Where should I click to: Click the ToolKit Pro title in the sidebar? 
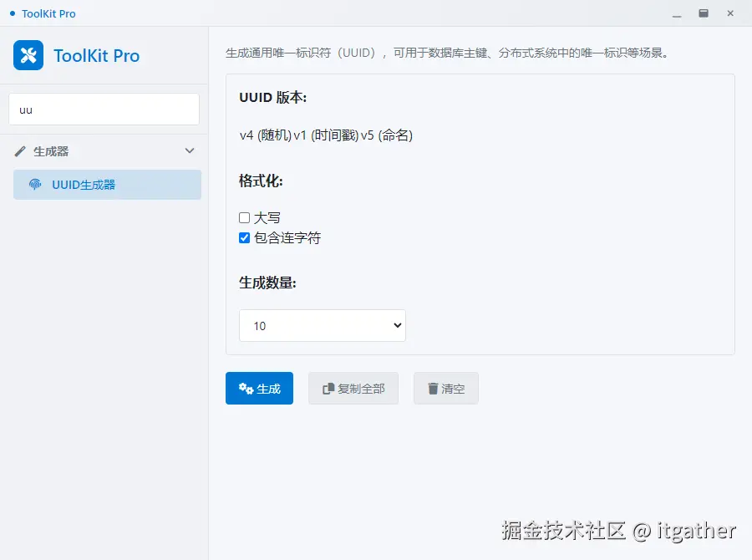click(96, 55)
